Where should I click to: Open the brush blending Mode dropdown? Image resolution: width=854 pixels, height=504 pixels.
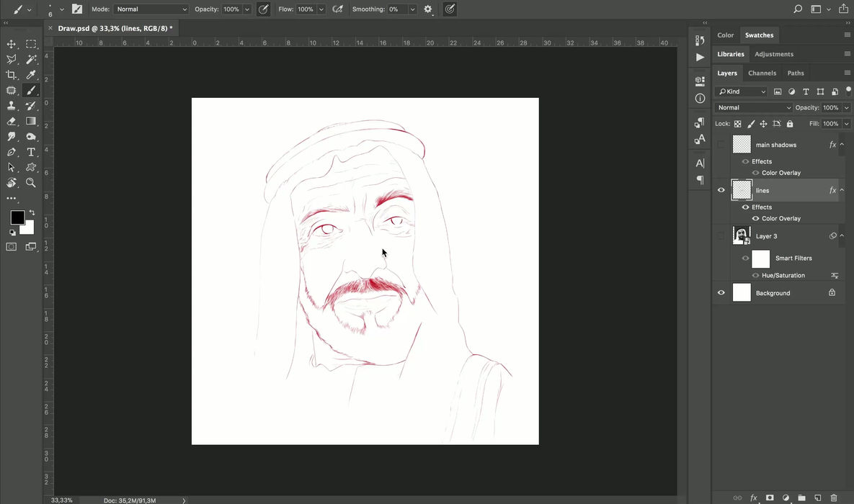[151, 9]
